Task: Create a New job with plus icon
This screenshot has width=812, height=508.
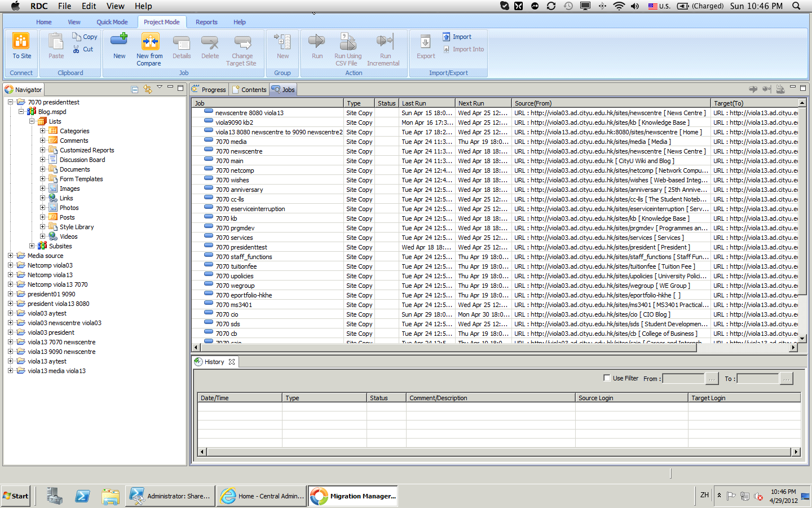Action: pyautogui.click(x=119, y=41)
